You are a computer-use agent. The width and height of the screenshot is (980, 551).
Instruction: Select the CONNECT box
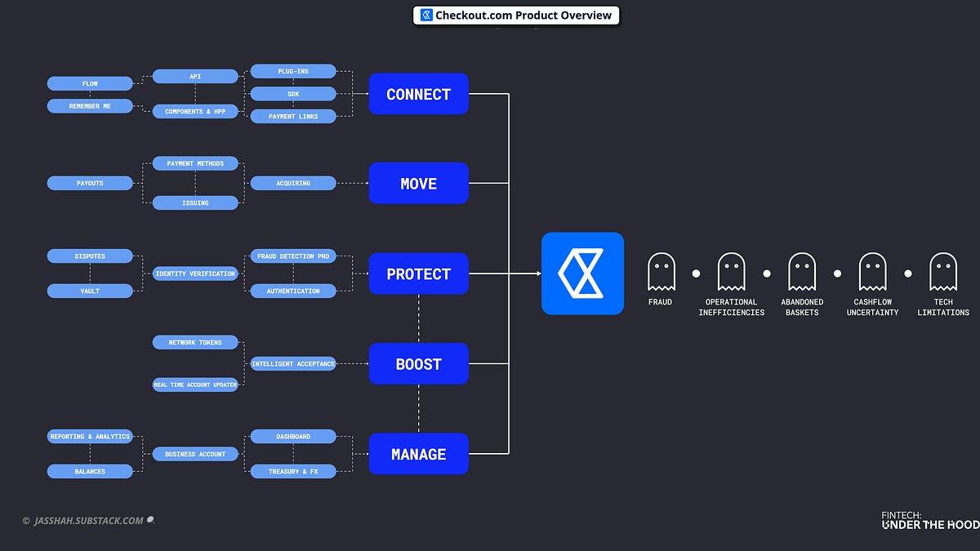pyautogui.click(x=418, y=94)
